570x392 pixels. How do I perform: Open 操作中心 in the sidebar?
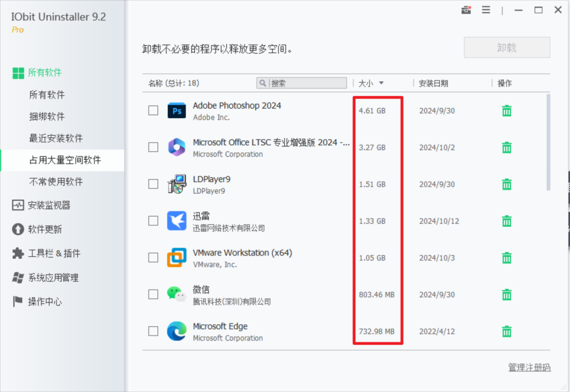[37, 302]
